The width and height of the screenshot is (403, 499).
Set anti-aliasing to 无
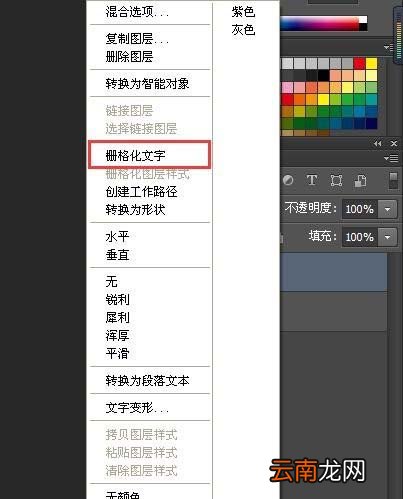point(112,282)
